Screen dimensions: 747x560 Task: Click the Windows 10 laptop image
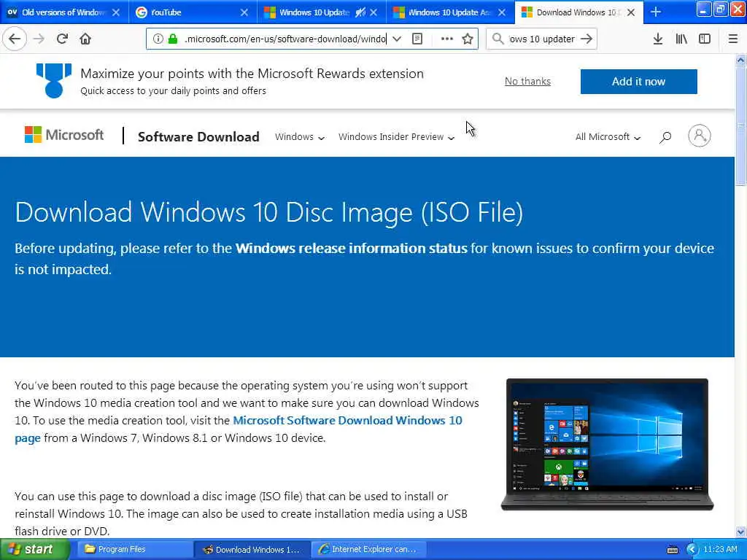click(607, 444)
